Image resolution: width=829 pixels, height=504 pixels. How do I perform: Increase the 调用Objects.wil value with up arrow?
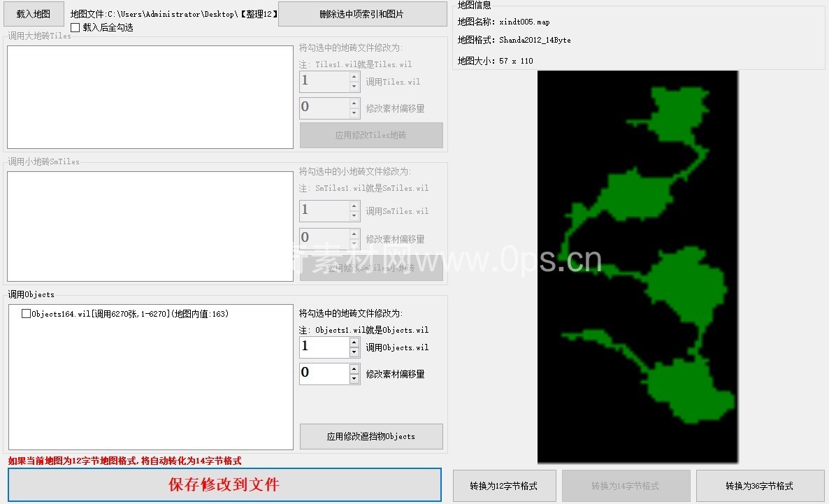pyautogui.click(x=354, y=343)
